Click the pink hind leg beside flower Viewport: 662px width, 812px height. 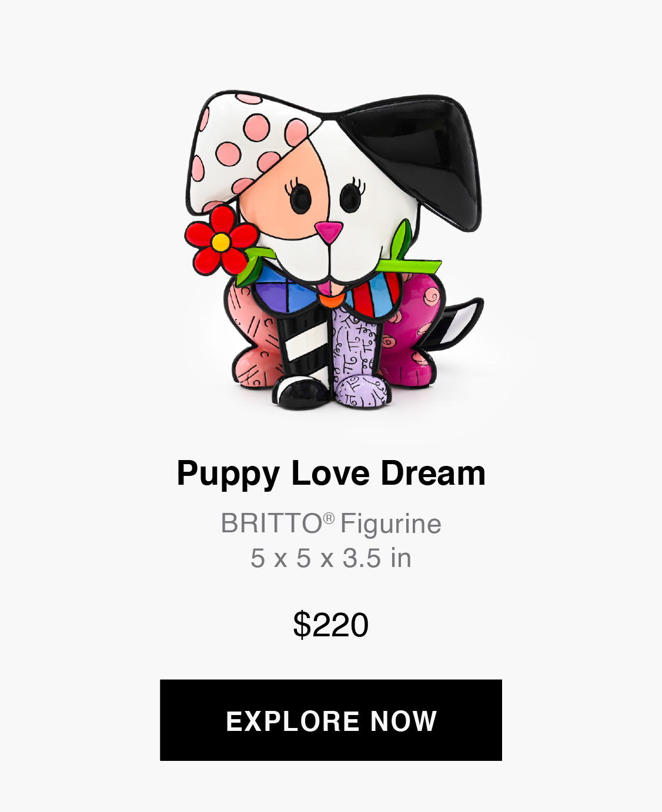pyautogui.click(x=253, y=341)
